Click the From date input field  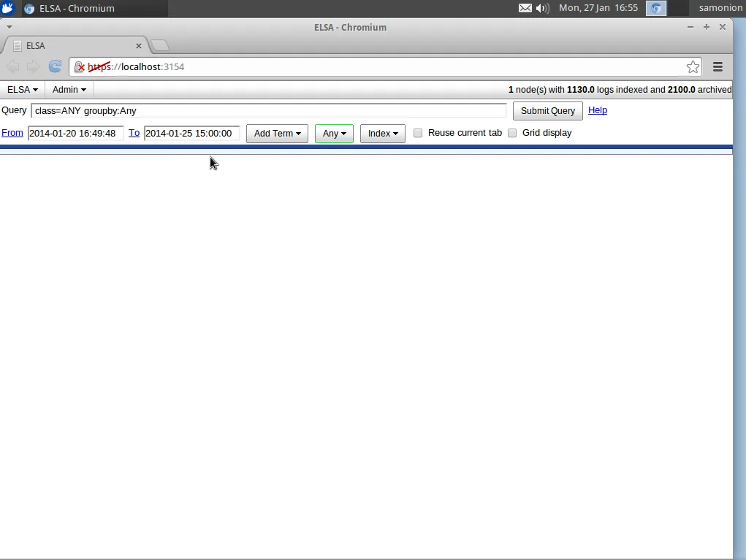(x=76, y=133)
